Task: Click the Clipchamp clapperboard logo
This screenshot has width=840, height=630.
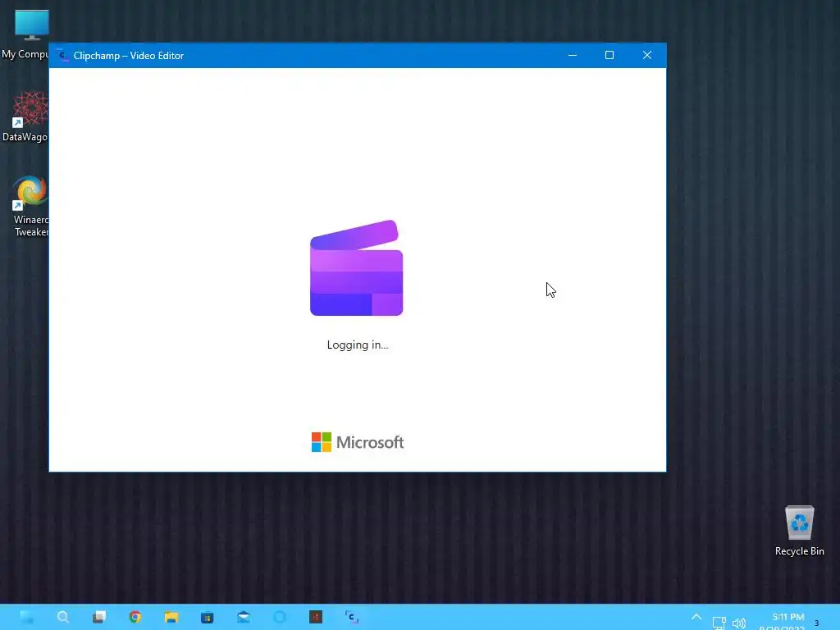Action: (x=356, y=268)
